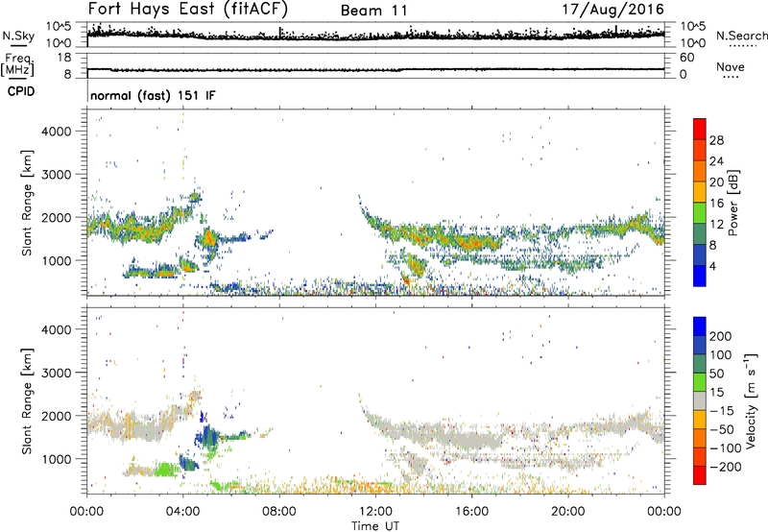Viewport: 768px width, 532px height.
Task: Click the frequency trace line in the Freq panel
Action: (375, 69)
